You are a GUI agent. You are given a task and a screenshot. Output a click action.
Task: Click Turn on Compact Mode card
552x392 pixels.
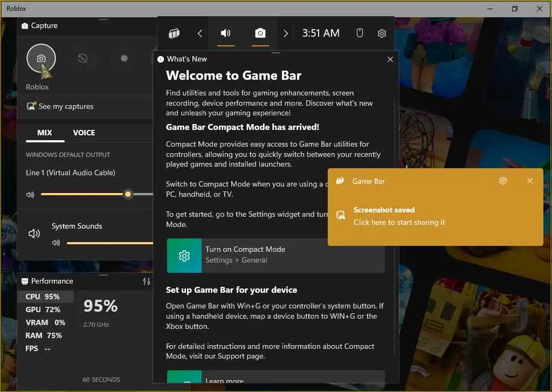(275, 256)
